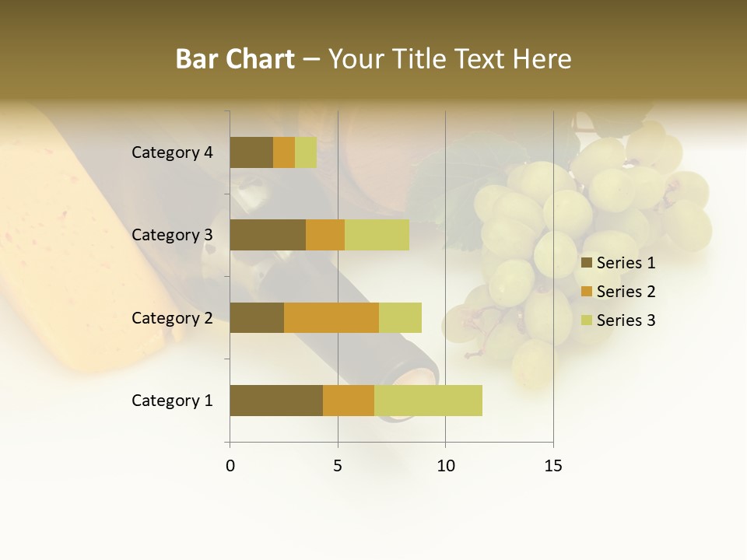The height and width of the screenshot is (560, 747).
Task: Select the Series 1 legend label
Action: [626, 263]
